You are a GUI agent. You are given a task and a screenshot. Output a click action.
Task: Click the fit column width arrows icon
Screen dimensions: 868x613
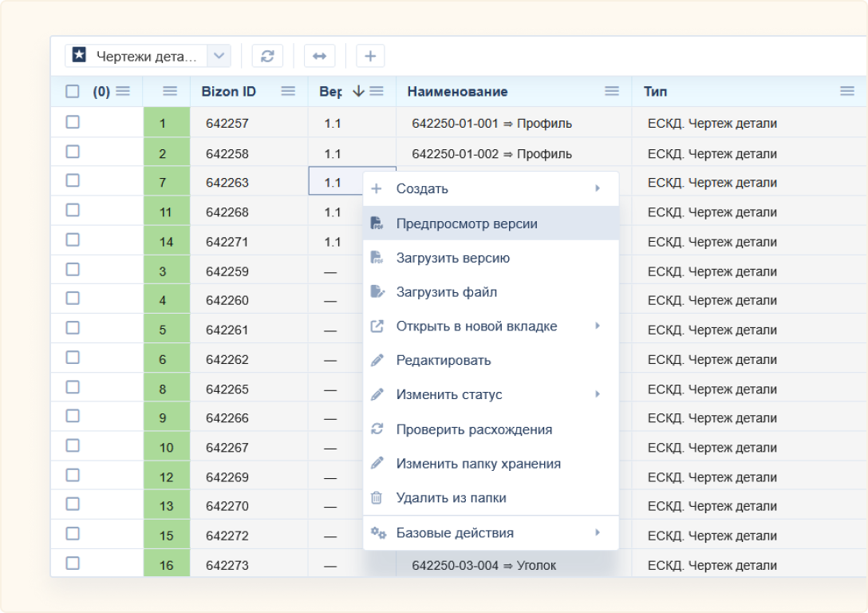click(x=319, y=56)
